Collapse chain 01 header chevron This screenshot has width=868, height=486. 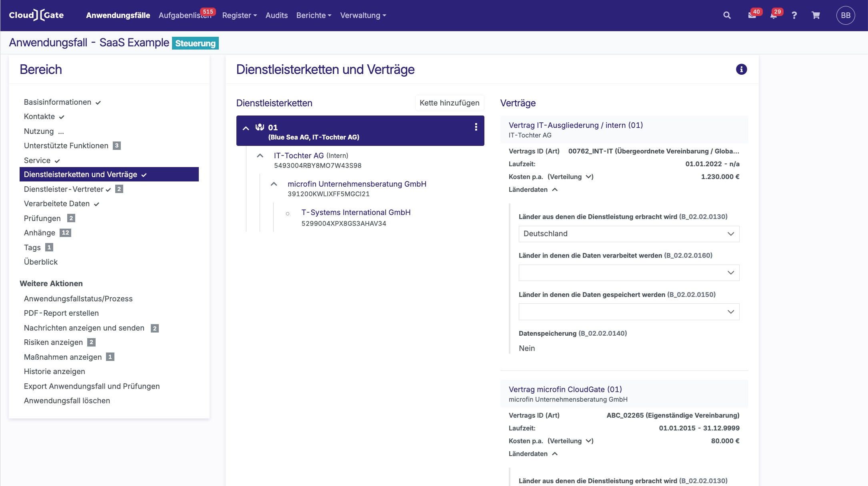point(246,128)
